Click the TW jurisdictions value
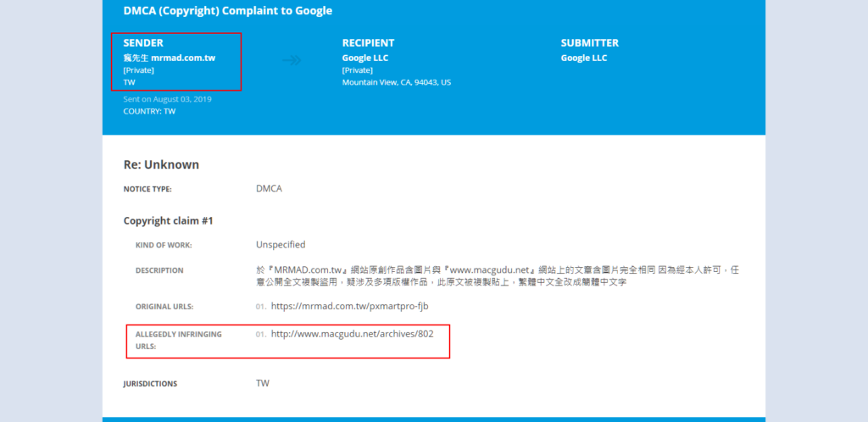 tap(263, 383)
